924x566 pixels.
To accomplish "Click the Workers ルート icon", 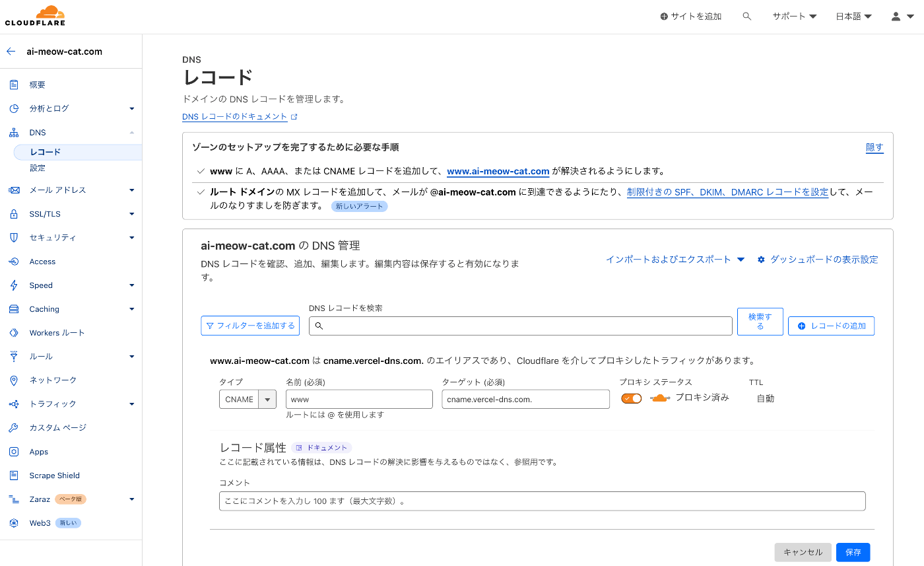I will click(x=14, y=333).
